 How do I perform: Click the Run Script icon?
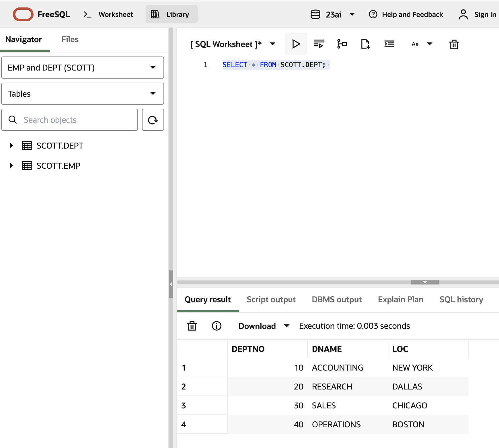click(x=319, y=44)
